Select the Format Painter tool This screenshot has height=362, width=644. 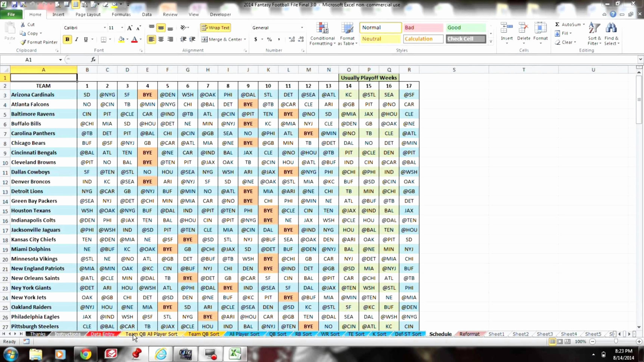tap(38, 42)
